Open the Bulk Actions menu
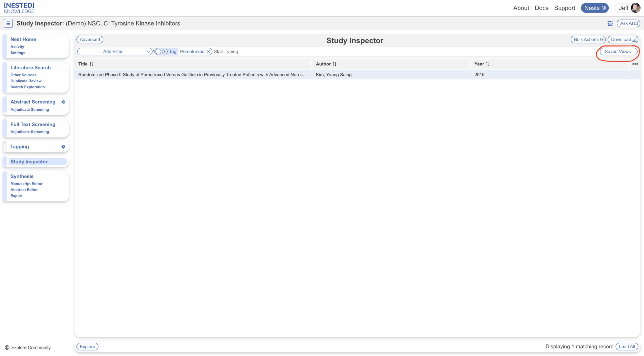 588,39
